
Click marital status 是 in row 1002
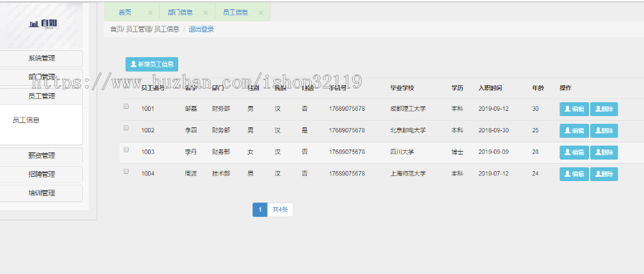point(305,130)
